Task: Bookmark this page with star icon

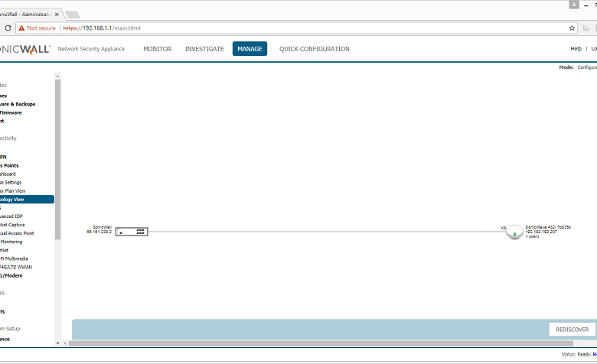Action: [572, 28]
